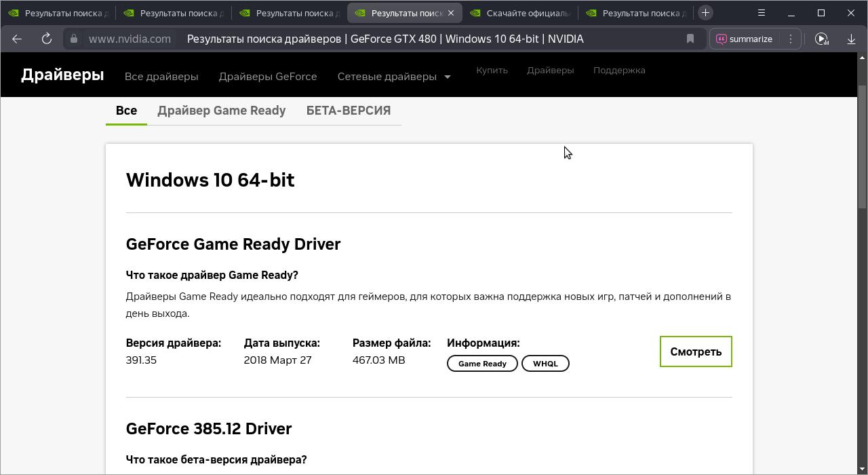Open summarize extension options menu
This screenshot has height=475, width=868.
coord(791,39)
